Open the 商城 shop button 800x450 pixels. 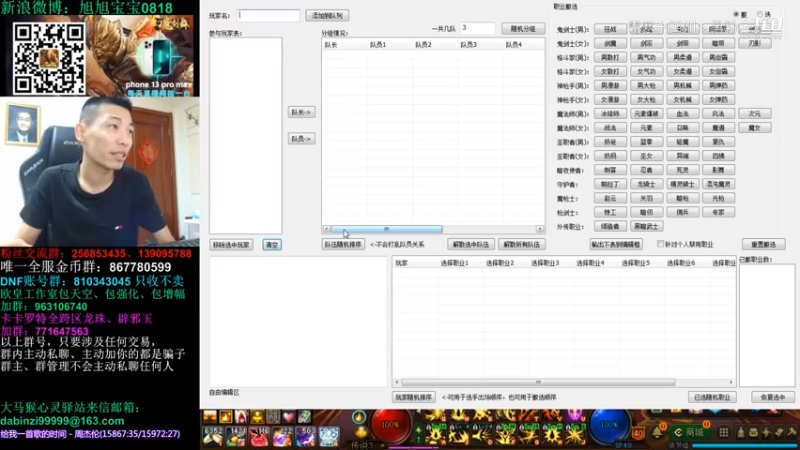click(689, 432)
